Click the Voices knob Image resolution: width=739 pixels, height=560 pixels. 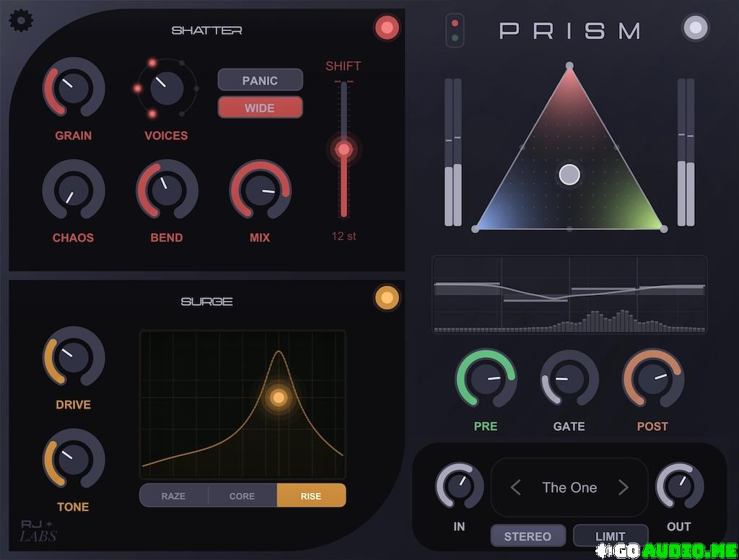[x=167, y=88]
